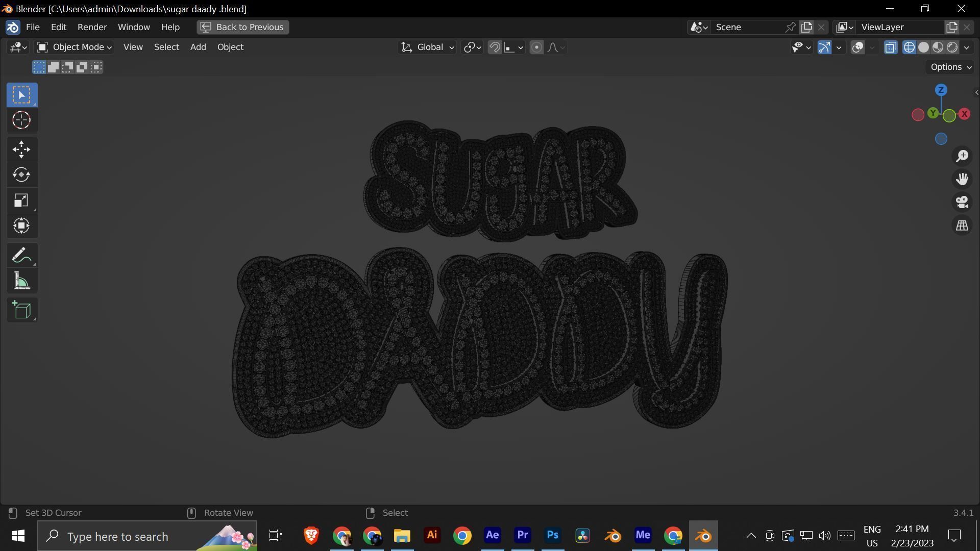
Task: Expand the Options dropdown
Action: tap(950, 67)
